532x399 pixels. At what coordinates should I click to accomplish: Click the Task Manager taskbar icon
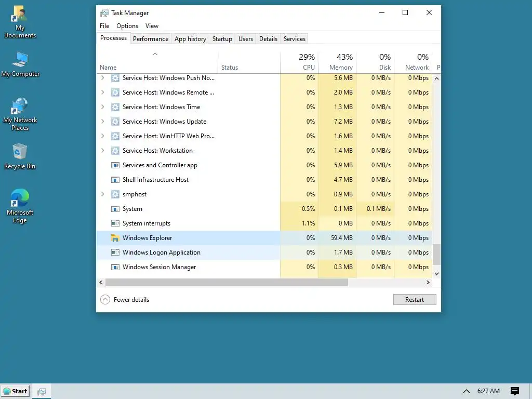tap(42, 392)
